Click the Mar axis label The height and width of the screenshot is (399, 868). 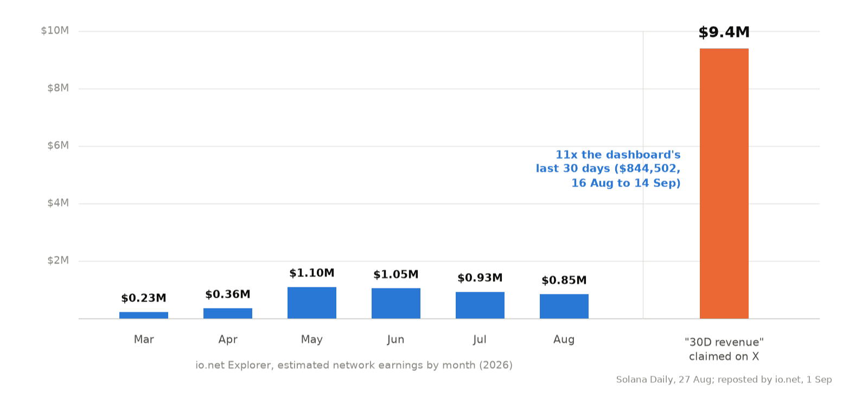point(144,339)
